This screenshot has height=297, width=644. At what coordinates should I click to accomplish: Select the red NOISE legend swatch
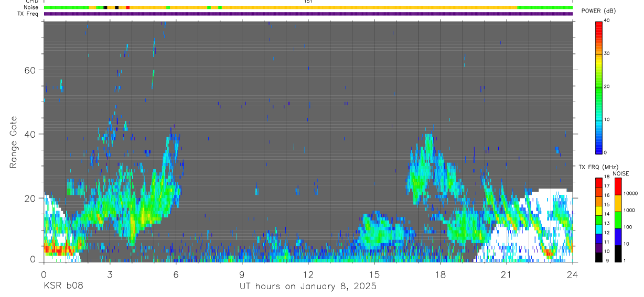(x=618, y=186)
